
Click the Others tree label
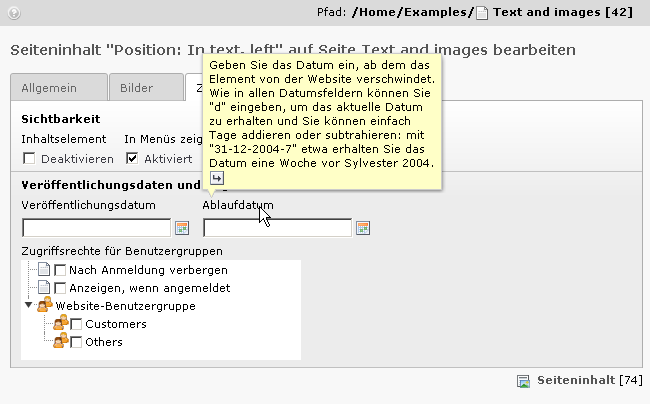[104, 342]
